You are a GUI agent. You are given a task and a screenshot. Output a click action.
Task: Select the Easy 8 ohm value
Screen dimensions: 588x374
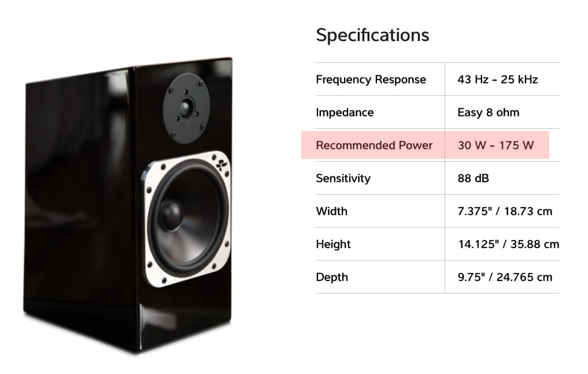tap(488, 112)
